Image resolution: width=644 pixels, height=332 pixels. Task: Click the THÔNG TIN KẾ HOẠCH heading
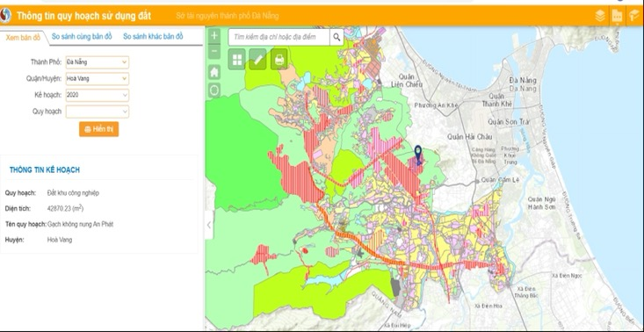tap(45, 170)
